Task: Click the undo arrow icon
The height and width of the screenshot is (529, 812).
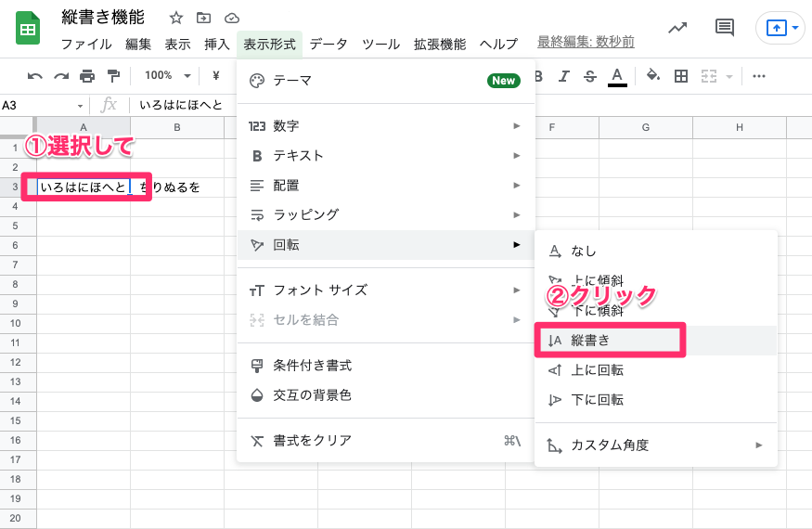Action: 35,76
